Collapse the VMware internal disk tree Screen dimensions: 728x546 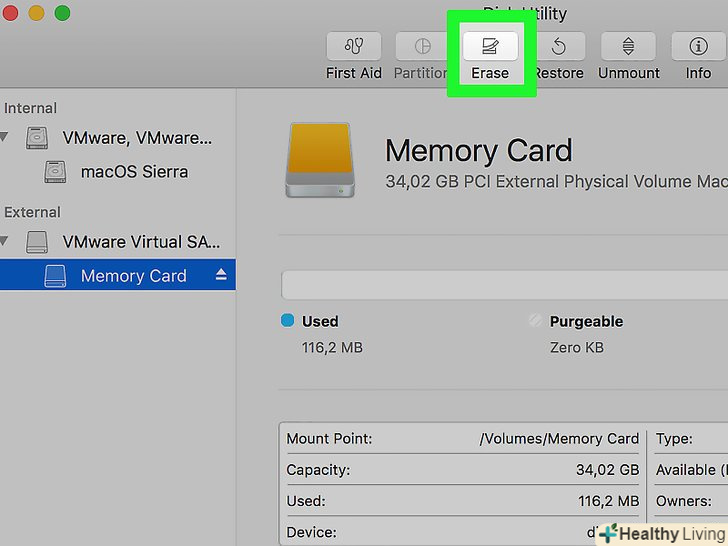tap(5, 138)
